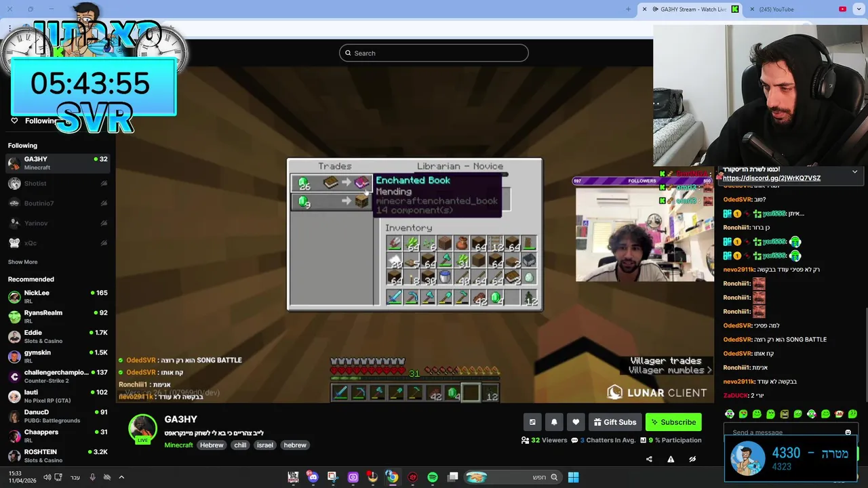Open DanucD PUBG channel
This screenshot has width=868, height=488.
coord(58,415)
